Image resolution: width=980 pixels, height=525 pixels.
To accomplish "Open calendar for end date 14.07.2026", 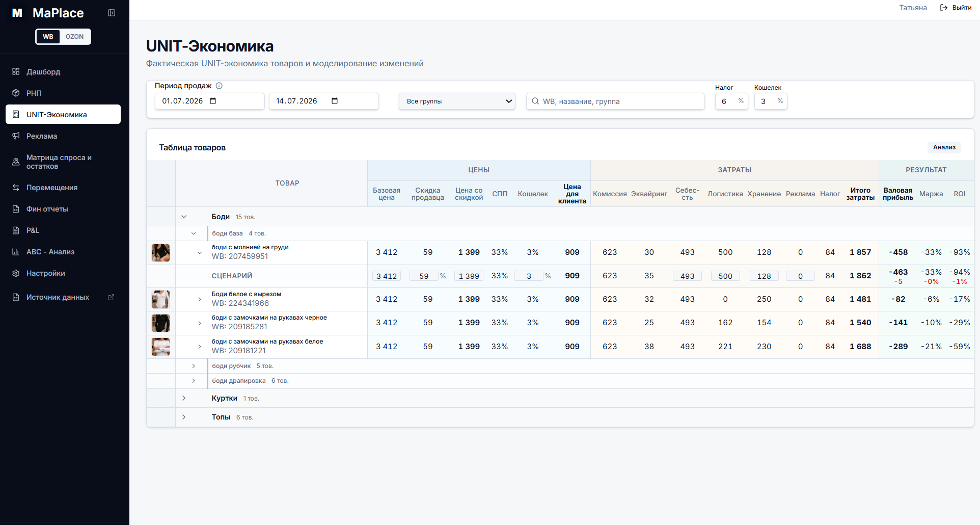I will pyautogui.click(x=335, y=101).
